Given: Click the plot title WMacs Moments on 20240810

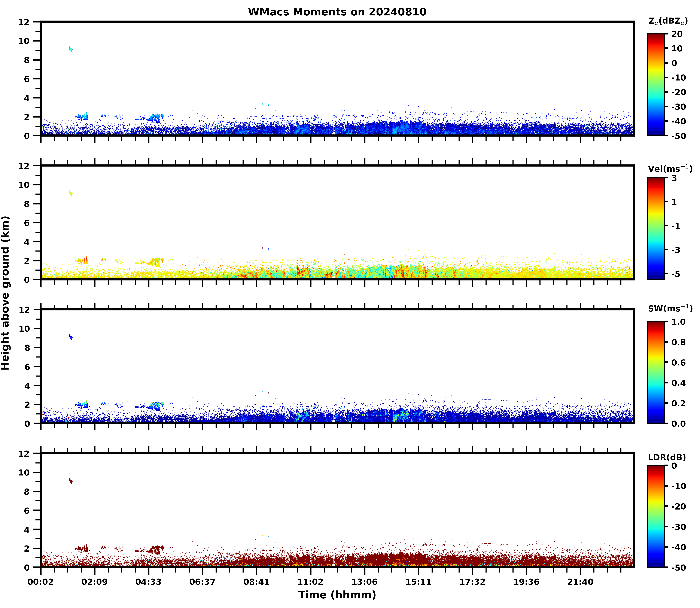Looking at the screenshot, I should click(x=337, y=12).
